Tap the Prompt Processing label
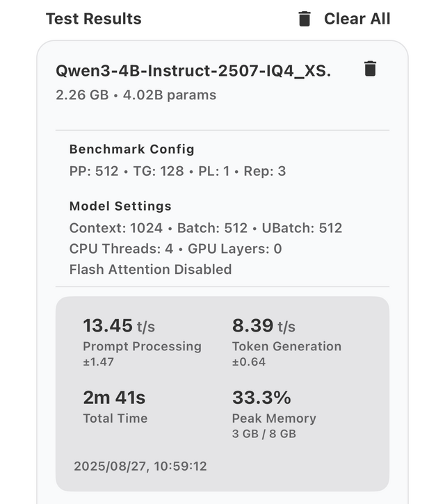 142,346
